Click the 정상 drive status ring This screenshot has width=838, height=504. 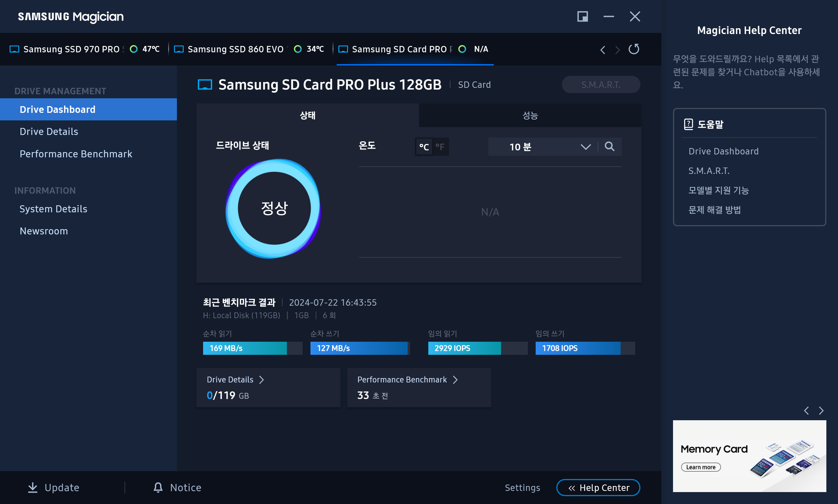(274, 208)
